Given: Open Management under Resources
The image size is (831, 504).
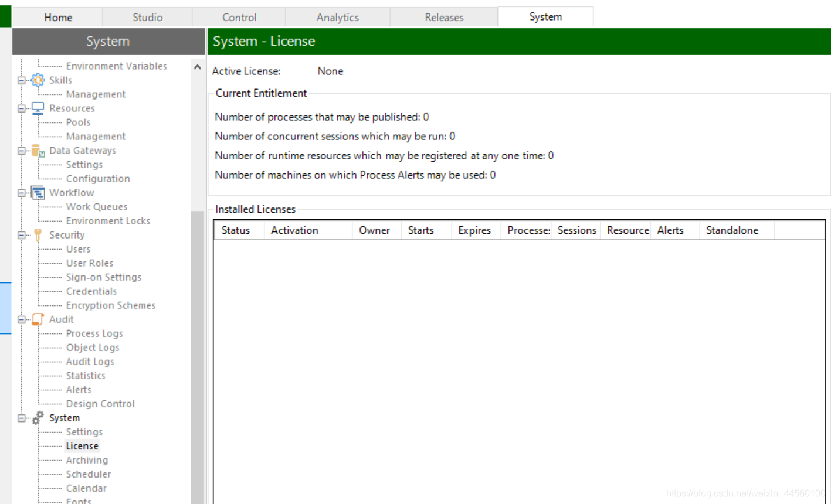Looking at the screenshot, I should (x=96, y=137).
